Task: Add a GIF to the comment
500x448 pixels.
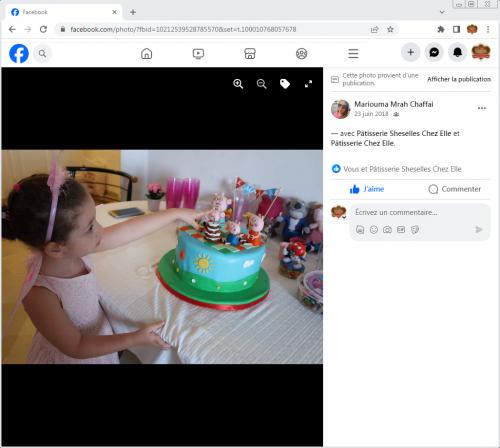Action: (x=401, y=230)
